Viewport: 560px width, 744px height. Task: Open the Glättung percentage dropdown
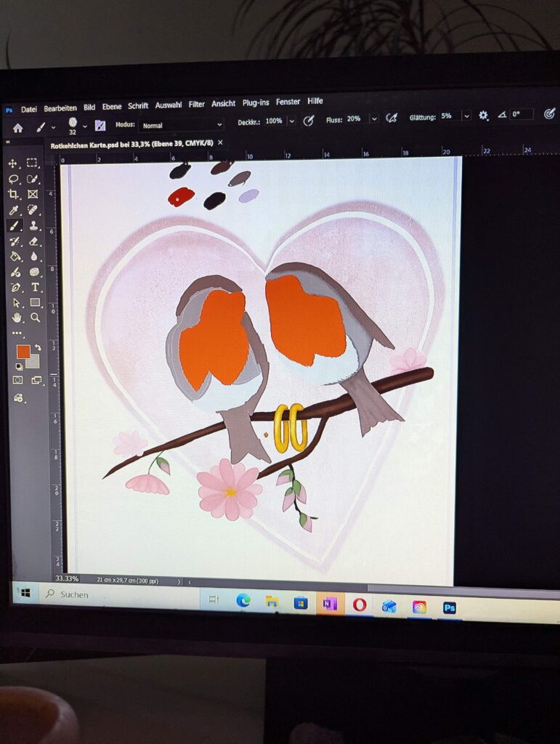466,116
